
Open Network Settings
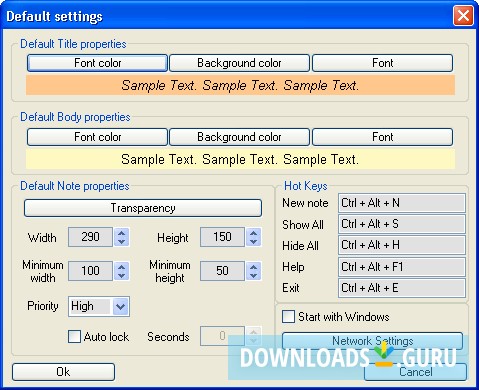point(372,341)
